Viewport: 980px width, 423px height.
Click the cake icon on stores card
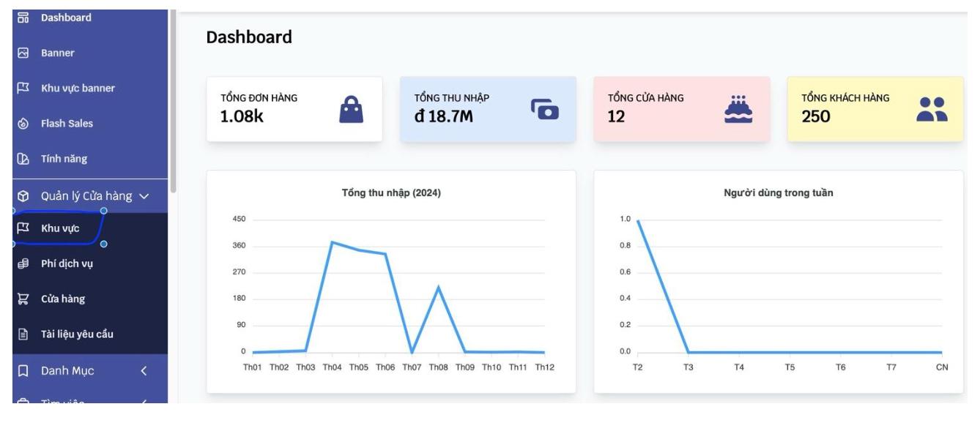[738, 109]
